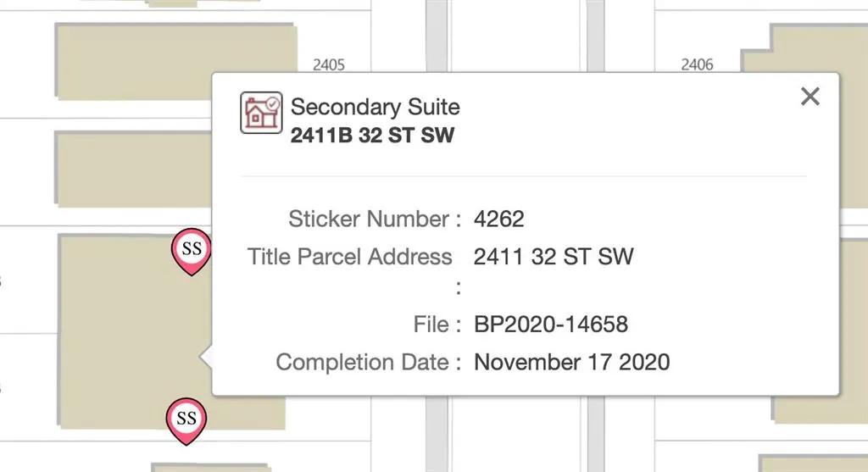This screenshot has height=472, width=868.
Task: Click the upper SS map marker
Action: tap(190, 251)
